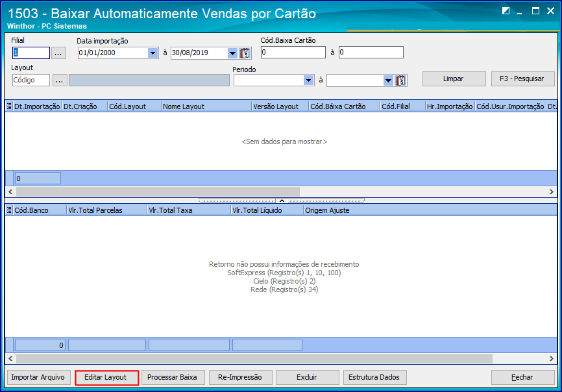Click the Layout Código input field
The width and height of the screenshot is (562, 392).
tap(31, 80)
